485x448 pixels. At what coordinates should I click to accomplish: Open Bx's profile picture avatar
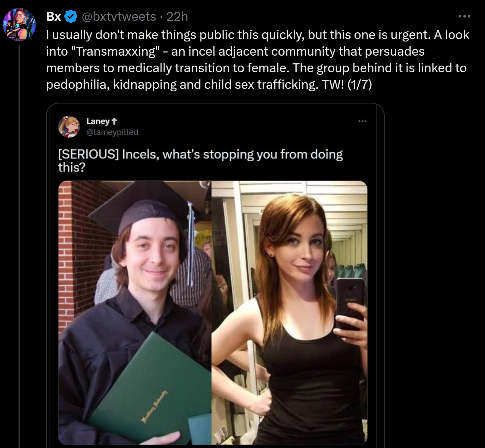click(19, 25)
